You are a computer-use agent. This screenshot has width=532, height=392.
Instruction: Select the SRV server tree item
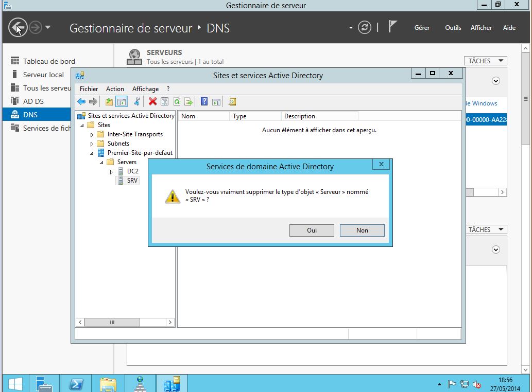[132, 180]
